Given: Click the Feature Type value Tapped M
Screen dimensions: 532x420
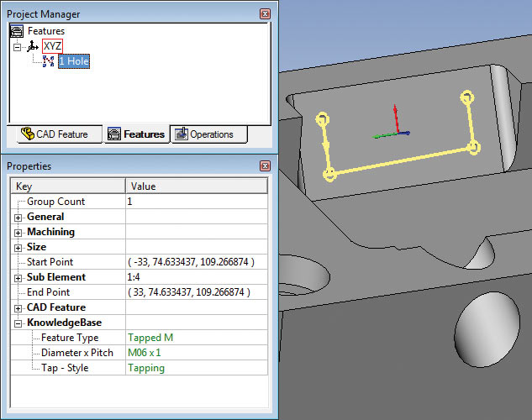Looking at the screenshot, I should tap(150, 338).
